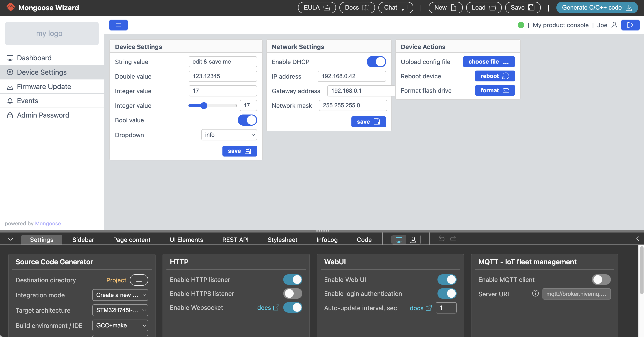Toggle Enable MQTT client switch
The height and width of the screenshot is (337, 644).
601,280
